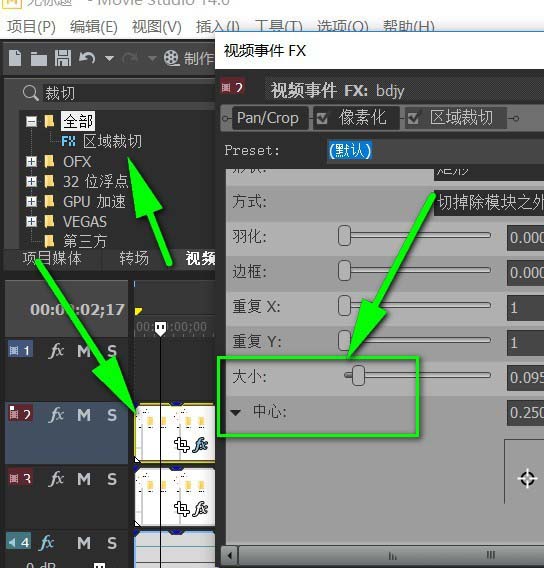The width and height of the screenshot is (544, 568).
Task: Switch to the 项目媒体 tab
Action: pos(52,258)
